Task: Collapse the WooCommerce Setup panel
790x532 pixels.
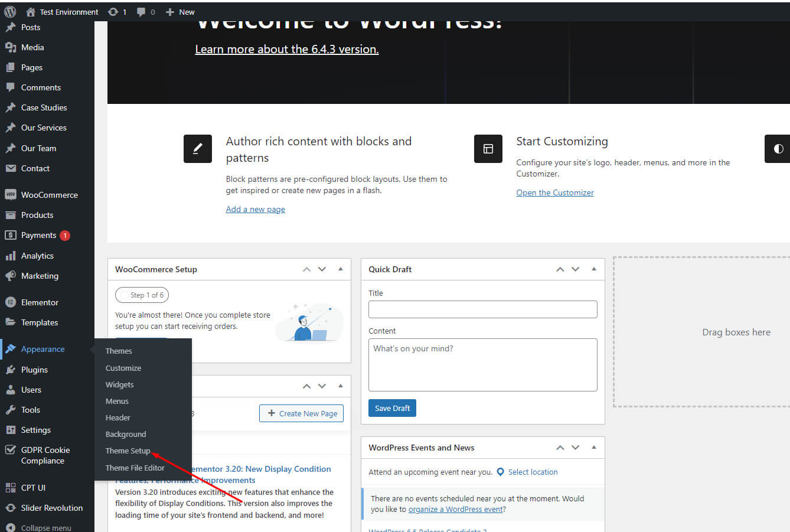Action: [341, 269]
